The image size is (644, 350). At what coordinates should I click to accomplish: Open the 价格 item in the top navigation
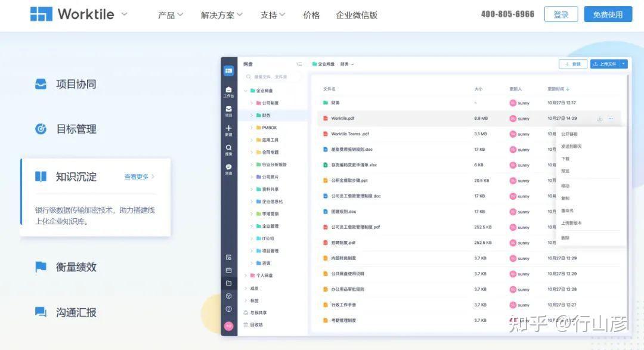coord(311,15)
